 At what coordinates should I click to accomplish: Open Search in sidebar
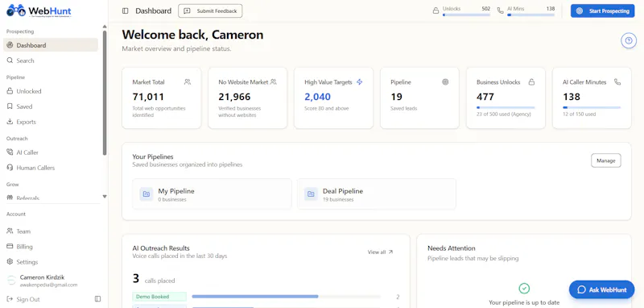tap(51, 60)
